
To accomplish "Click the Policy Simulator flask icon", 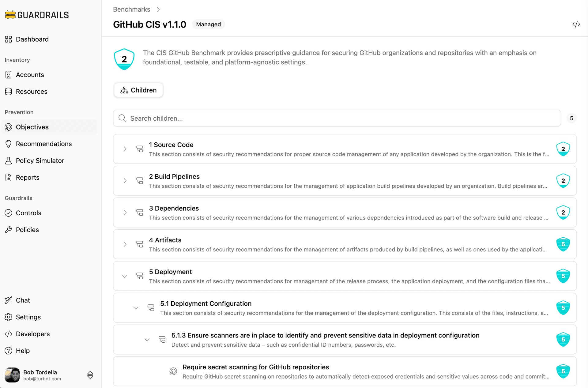I will (9, 161).
